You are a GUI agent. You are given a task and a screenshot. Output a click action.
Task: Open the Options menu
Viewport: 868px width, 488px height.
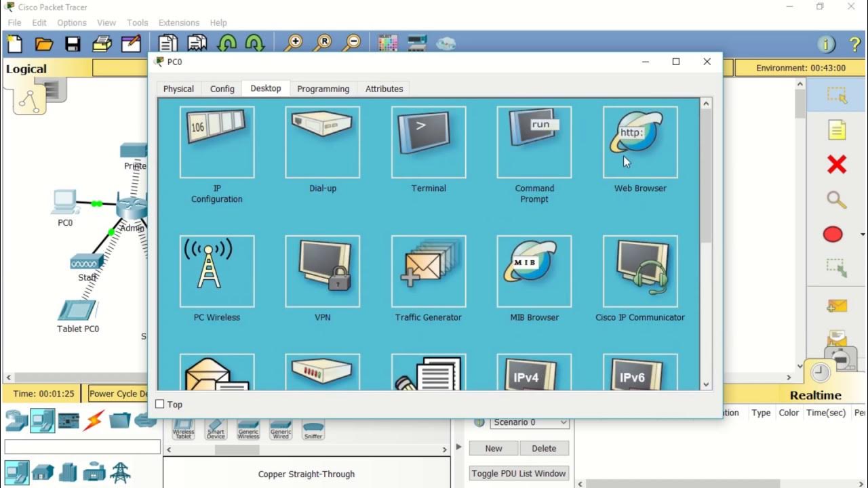tap(72, 22)
